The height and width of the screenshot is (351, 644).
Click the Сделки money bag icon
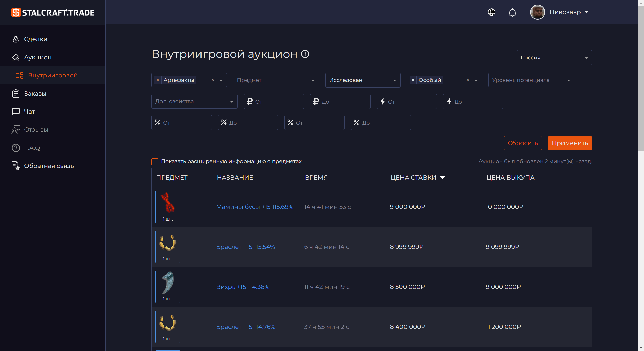click(x=16, y=39)
